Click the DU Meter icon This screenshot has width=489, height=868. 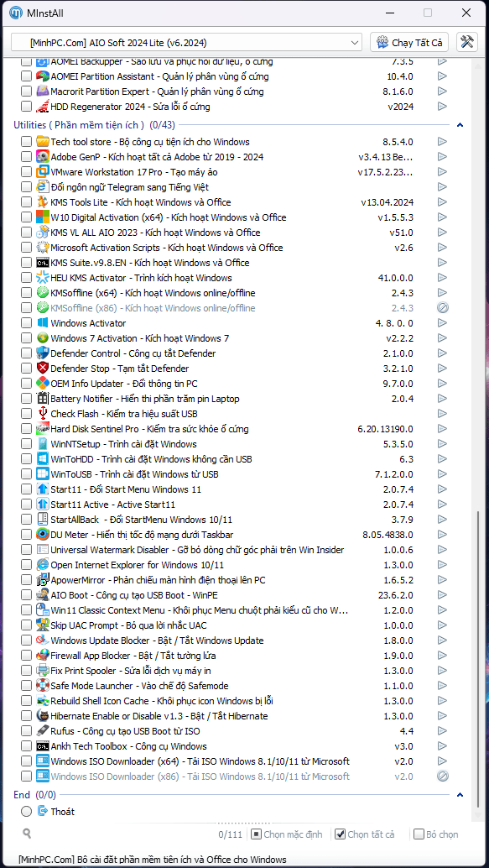(x=43, y=535)
